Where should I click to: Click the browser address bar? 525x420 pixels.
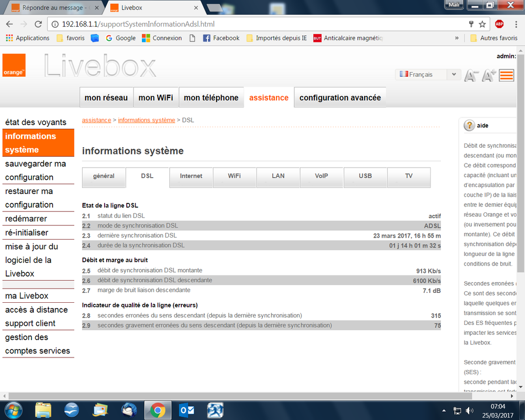click(x=261, y=24)
